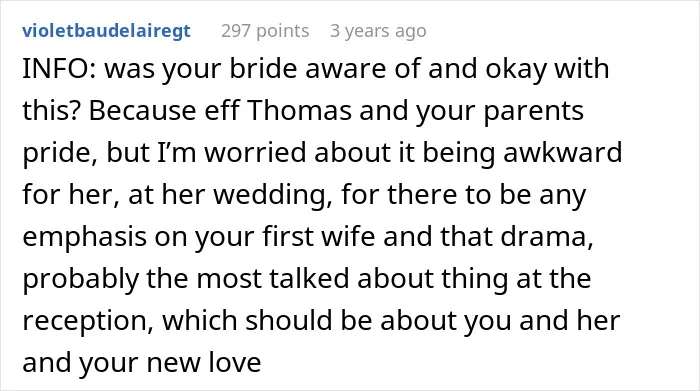
Task: Click the name Thomas in the comment
Action: (x=300, y=110)
